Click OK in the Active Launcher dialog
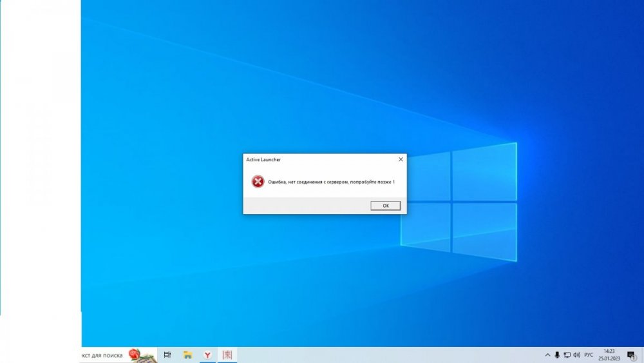This screenshot has height=363, width=644. (x=385, y=206)
